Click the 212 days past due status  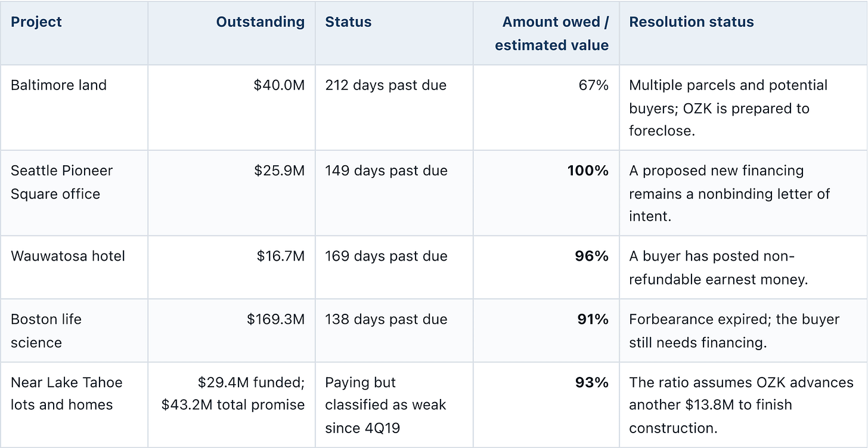[386, 85]
